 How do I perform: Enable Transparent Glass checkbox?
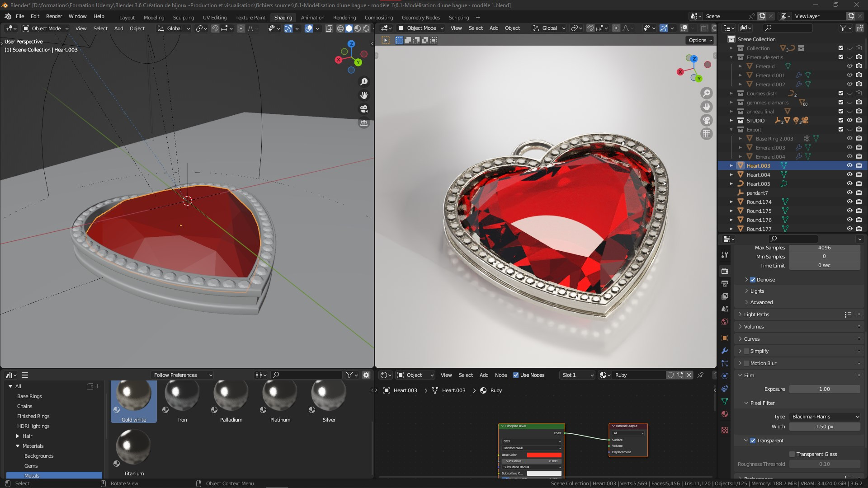(x=792, y=454)
